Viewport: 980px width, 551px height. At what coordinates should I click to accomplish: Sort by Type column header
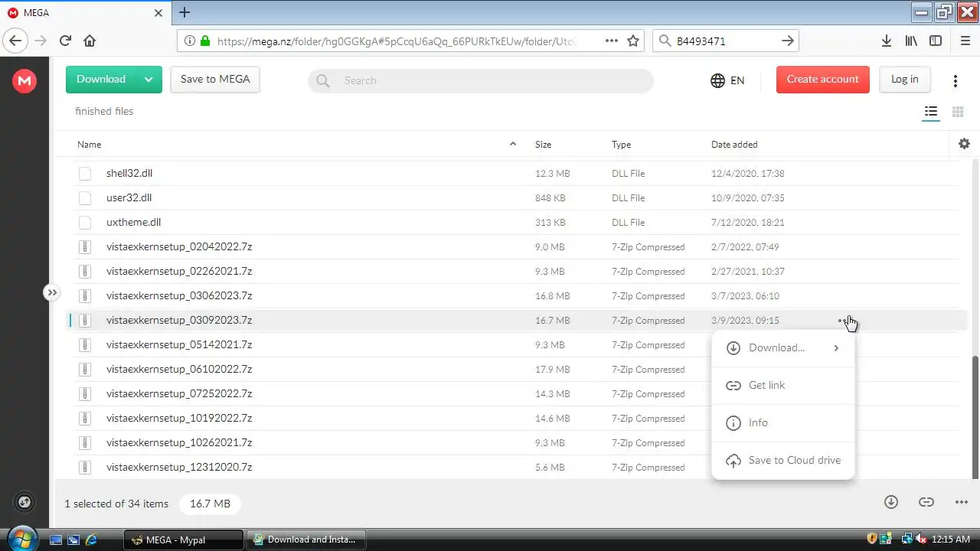click(x=621, y=145)
